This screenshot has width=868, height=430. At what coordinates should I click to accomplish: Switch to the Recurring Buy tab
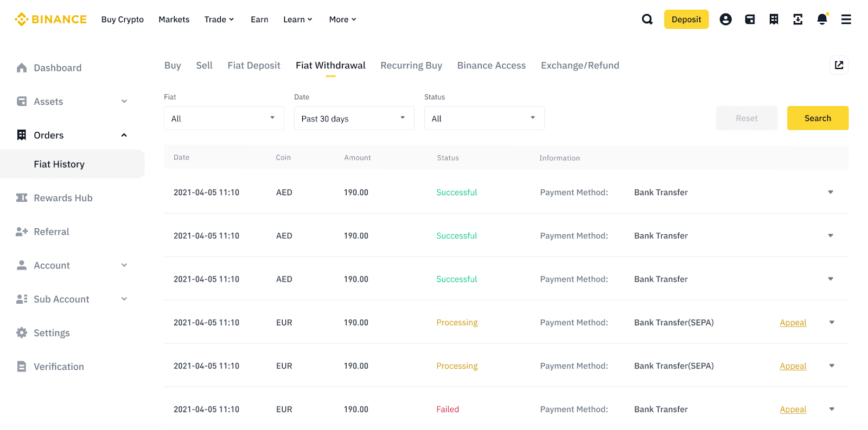coord(411,66)
